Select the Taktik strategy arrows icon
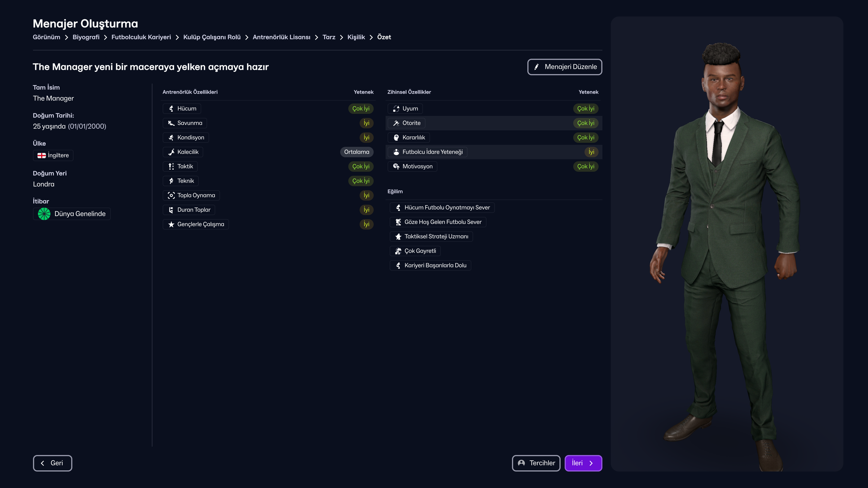The width and height of the screenshot is (868, 488). point(171,166)
